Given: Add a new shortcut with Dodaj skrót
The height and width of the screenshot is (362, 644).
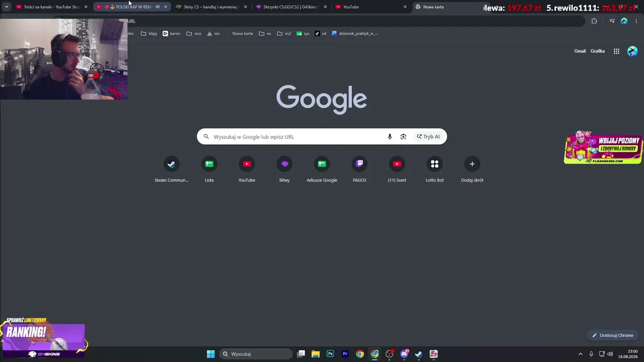Looking at the screenshot, I should click(472, 170).
